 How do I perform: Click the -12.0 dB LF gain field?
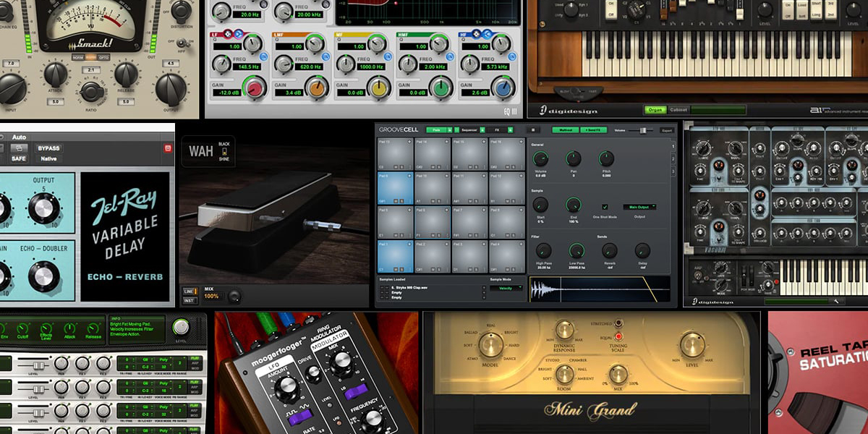click(x=228, y=93)
